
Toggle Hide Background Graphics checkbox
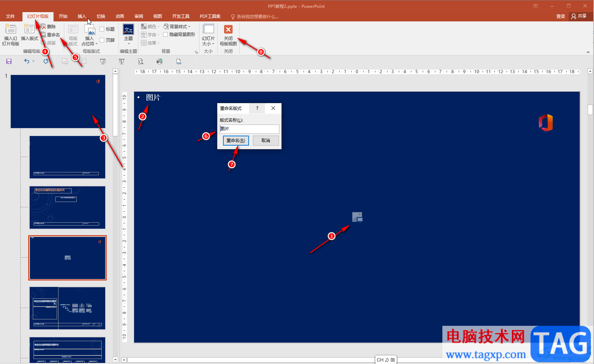tap(166, 35)
